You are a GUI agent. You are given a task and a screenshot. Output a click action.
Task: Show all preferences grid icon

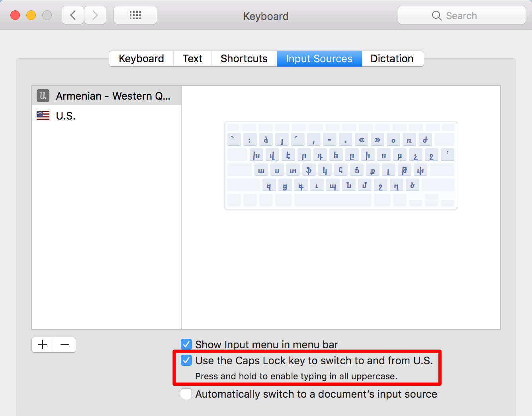(135, 16)
